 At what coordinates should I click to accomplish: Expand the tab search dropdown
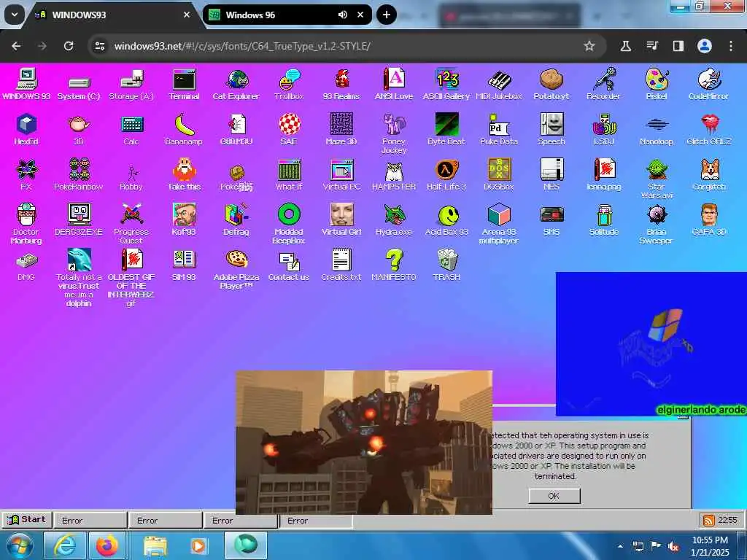[15, 15]
